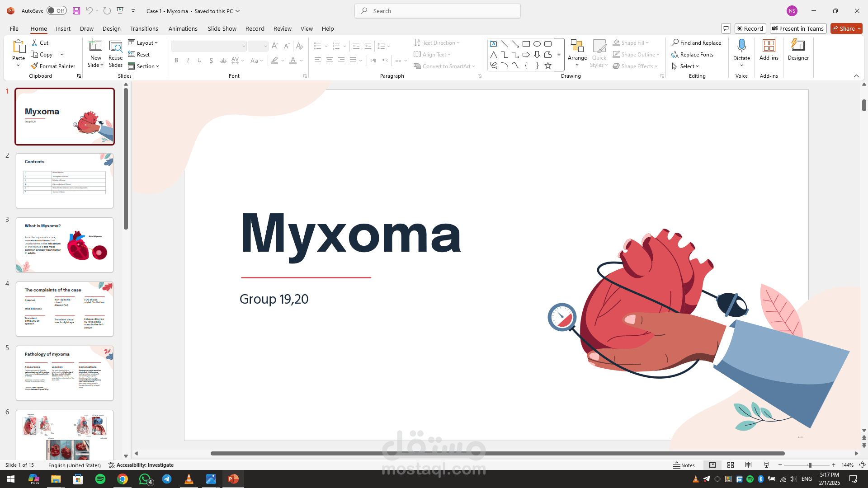Expand the Section dropdown

[144, 66]
